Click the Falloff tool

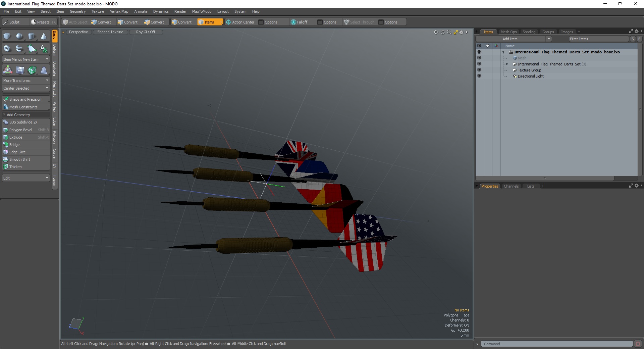tap(299, 22)
